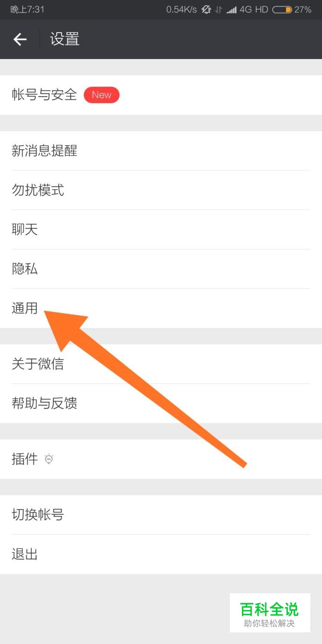Open 帐号与安全 settings

pyautogui.click(x=161, y=95)
